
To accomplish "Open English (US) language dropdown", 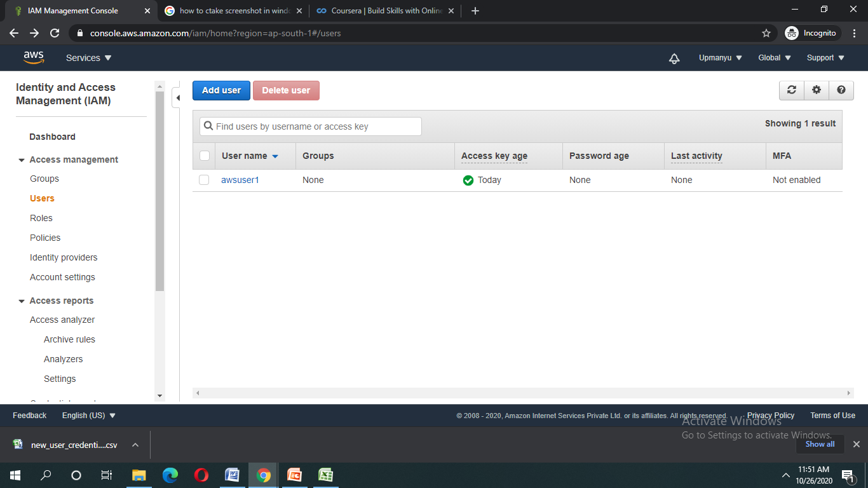I will [89, 416].
